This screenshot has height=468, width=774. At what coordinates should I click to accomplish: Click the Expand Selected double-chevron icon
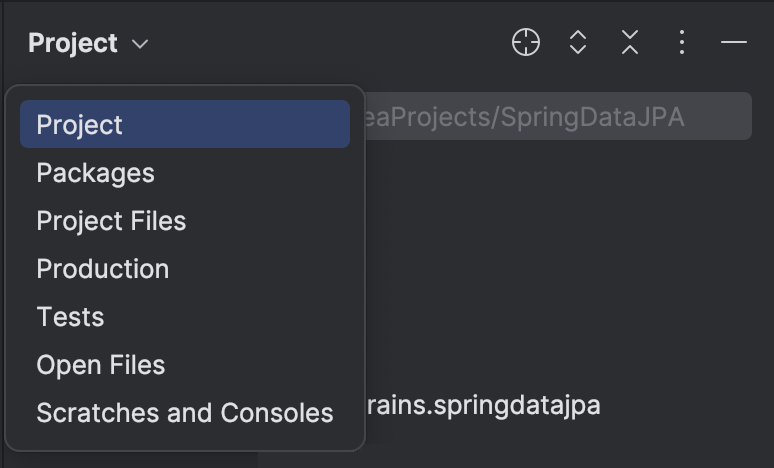click(x=578, y=42)
